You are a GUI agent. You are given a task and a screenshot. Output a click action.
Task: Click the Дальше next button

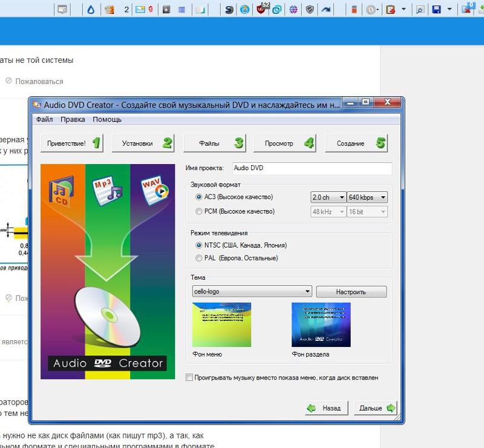[x=375, y=408]
